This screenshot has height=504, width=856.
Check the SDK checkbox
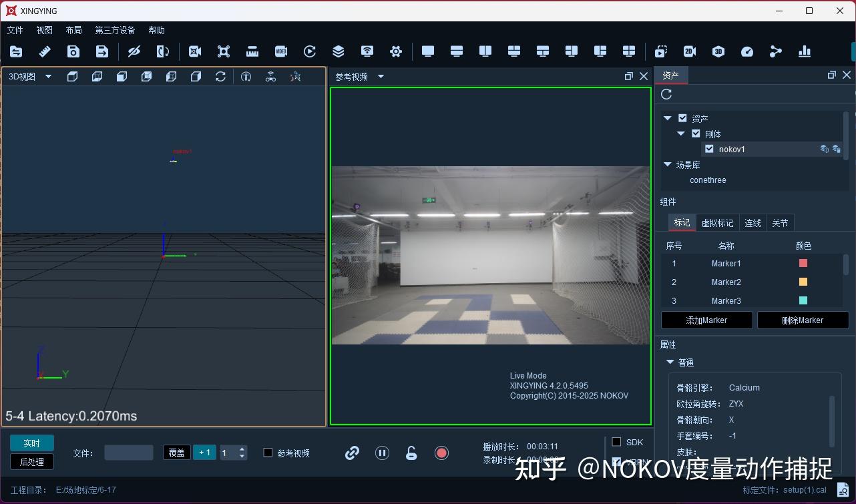click(x=615, y=441)
